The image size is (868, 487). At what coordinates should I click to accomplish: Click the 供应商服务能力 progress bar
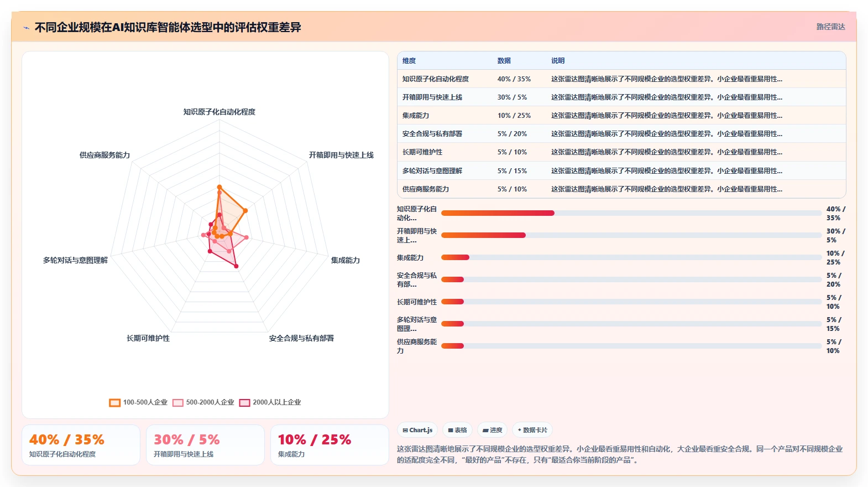[631, 346]
